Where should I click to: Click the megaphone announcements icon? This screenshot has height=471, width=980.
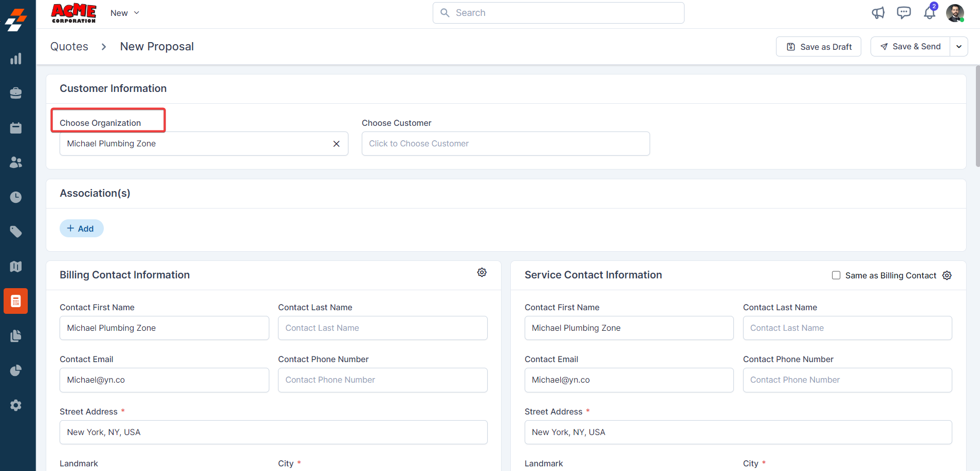tap(878, 13)
